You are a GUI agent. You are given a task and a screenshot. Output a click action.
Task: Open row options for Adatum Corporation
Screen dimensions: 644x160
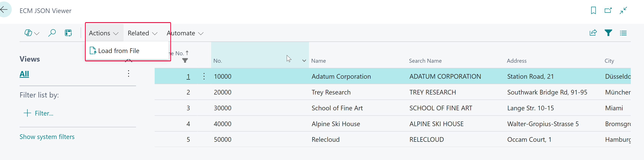click(x=204, y=76)
